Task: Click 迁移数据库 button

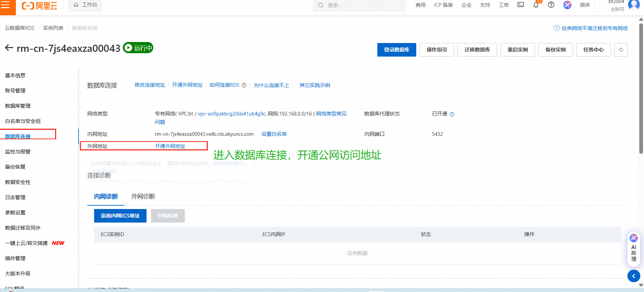Action: [x=477, y=50]
